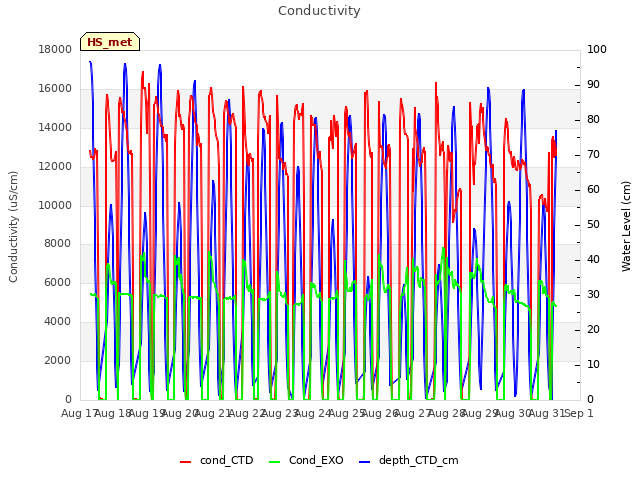640x480 pixels.
Task: Click the 80 right axis tick label
Action: [x=593, y=120]
